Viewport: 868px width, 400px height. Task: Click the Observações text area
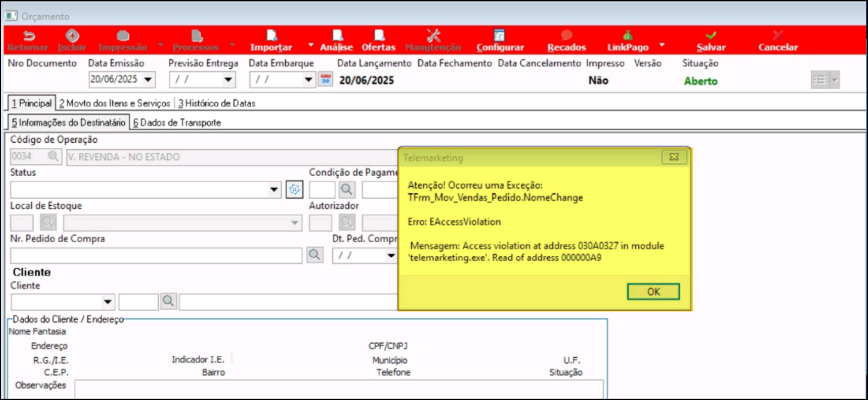339,389
